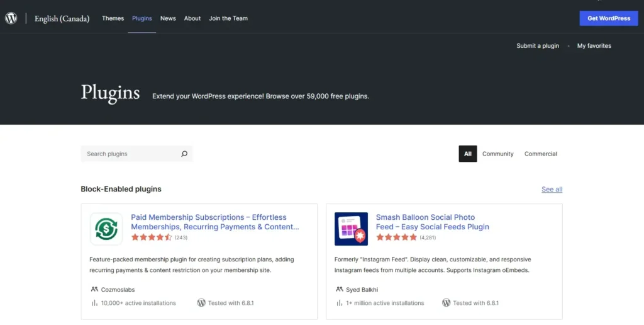This screenshot has width=644, height=325.
Task: Click bar chart icon beside 10,000+ installations
Action: [94, 303]
